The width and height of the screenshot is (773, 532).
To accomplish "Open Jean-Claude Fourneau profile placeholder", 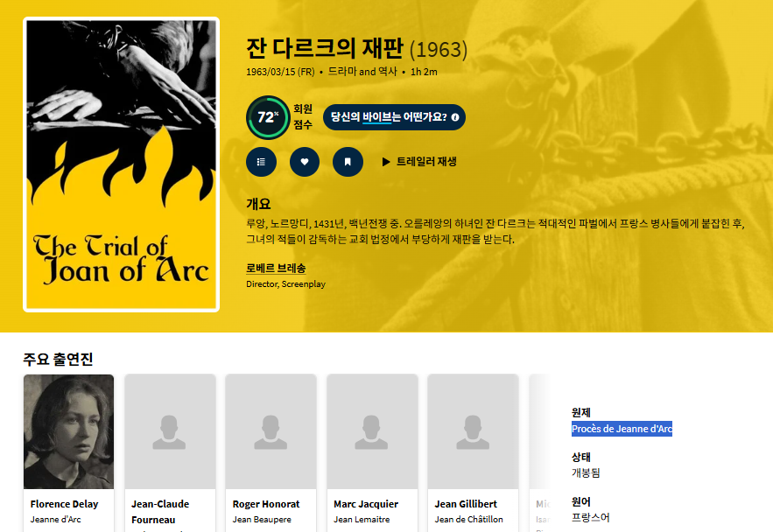I will 170,431.
